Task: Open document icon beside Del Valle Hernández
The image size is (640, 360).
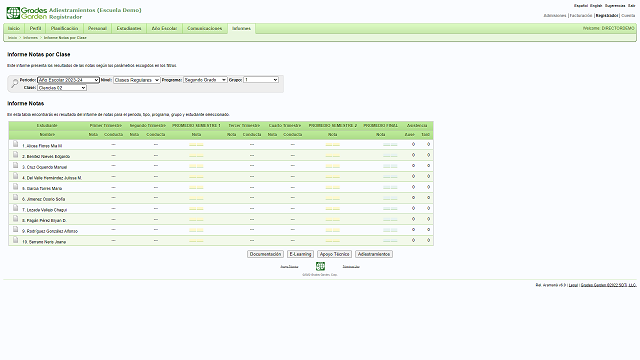Action: point(16,176)
